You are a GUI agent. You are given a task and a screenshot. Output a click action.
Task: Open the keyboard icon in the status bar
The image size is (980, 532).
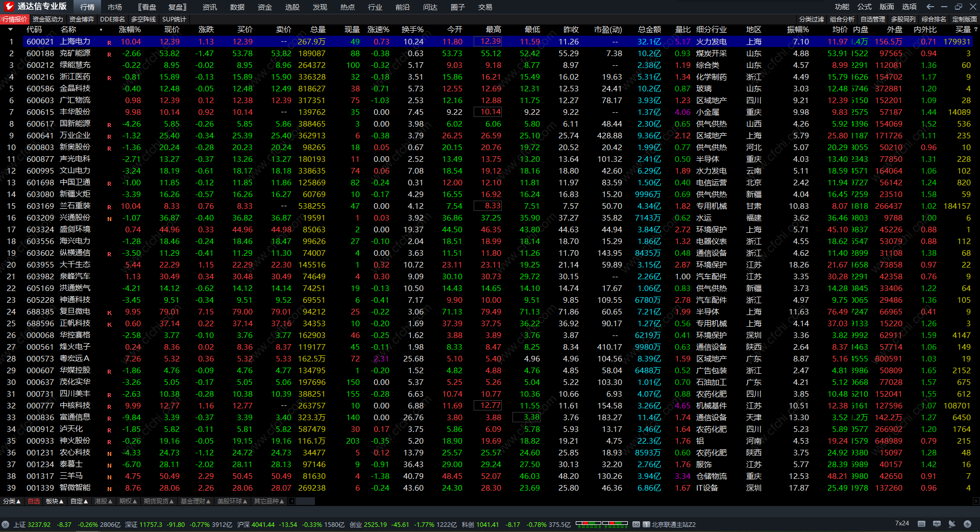coord(921,524)
